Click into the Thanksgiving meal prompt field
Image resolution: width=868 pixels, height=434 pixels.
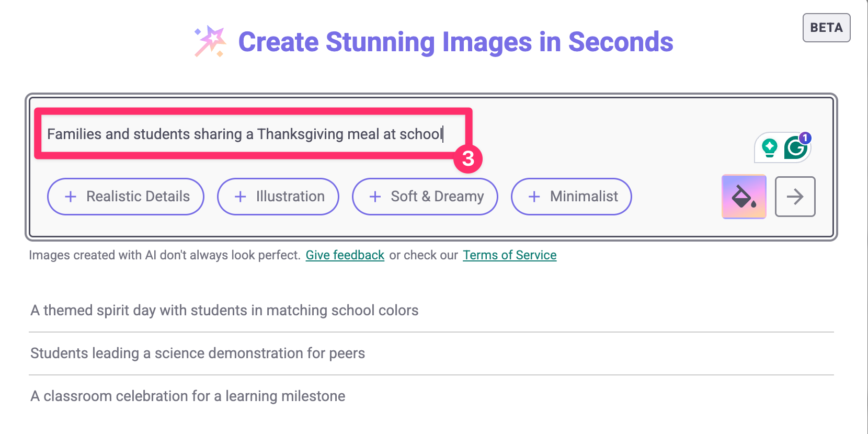(245, 134)
